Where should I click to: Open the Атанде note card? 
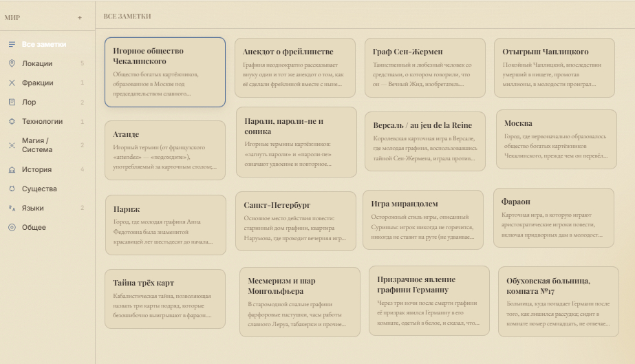(165, 150)
